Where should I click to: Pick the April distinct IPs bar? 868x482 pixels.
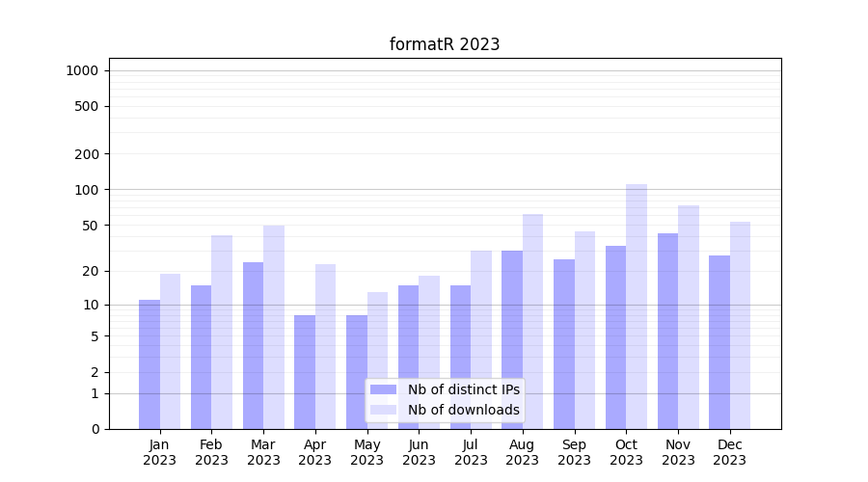click(x=305, y=372)
